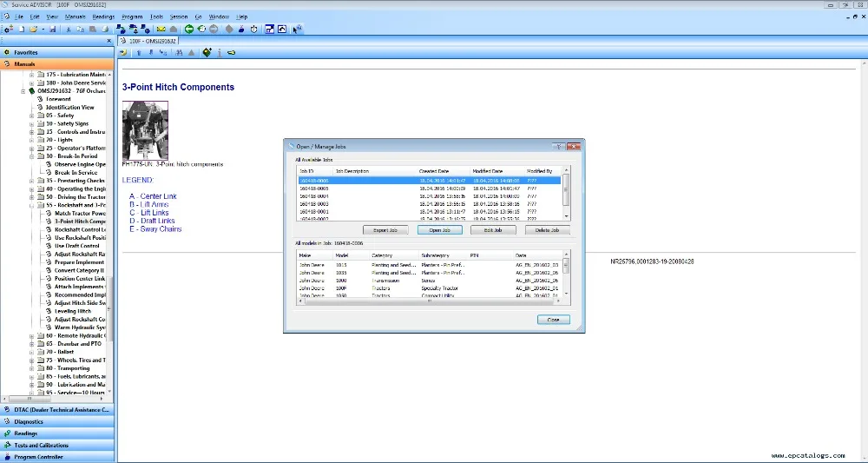868x463 pixels.
Task: Click the cursor with question mark help icon
Action: (x=297, y=30)
